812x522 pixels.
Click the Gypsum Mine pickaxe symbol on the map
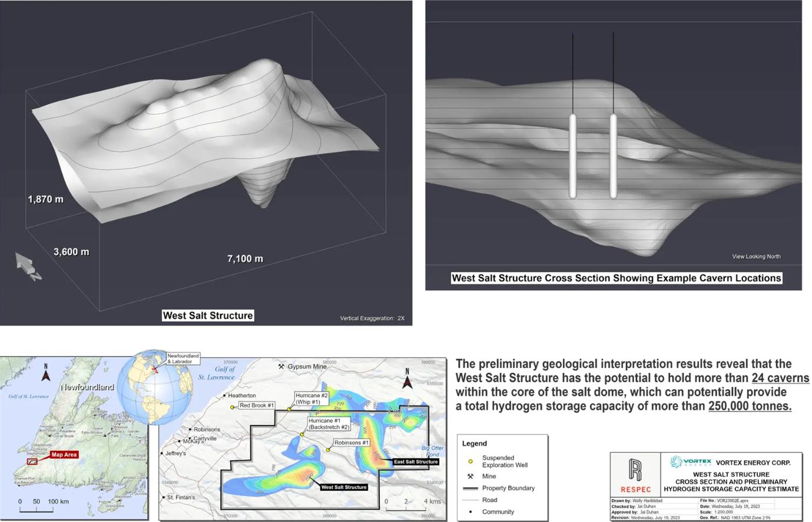click(x=281, y=367)
